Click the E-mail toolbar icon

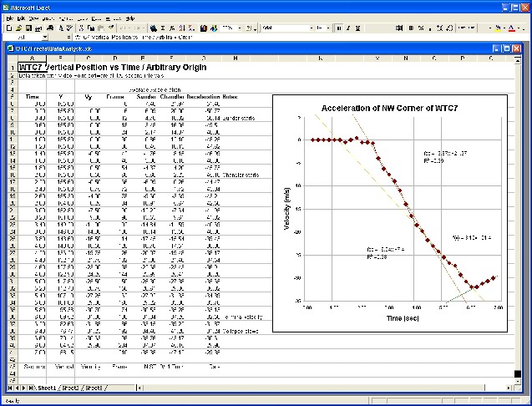(38, 28)
